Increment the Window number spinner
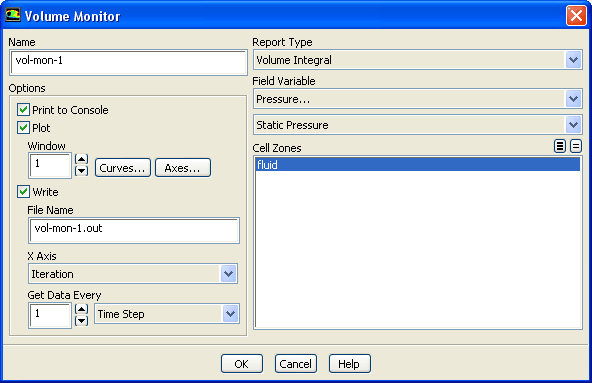This screenshot has width=592, height=383. pos(81,159)
